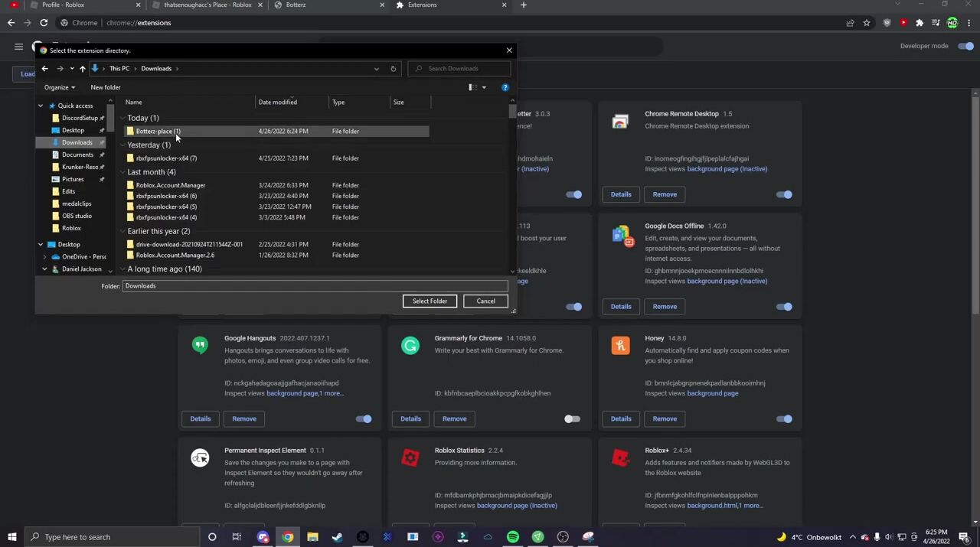Image resolution: width=980 pixels, height=547 pixels.
Task: Collapse the Earlier this year (2) group
Action: click(x=122, y=231)
